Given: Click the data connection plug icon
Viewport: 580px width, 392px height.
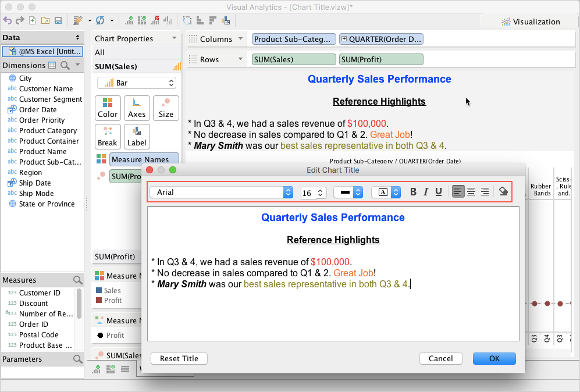Looking at the screenshot, I should [78, 21].
